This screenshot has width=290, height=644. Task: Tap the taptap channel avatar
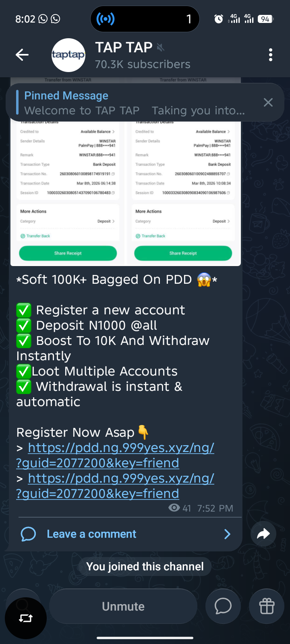(x=68, y=55)
